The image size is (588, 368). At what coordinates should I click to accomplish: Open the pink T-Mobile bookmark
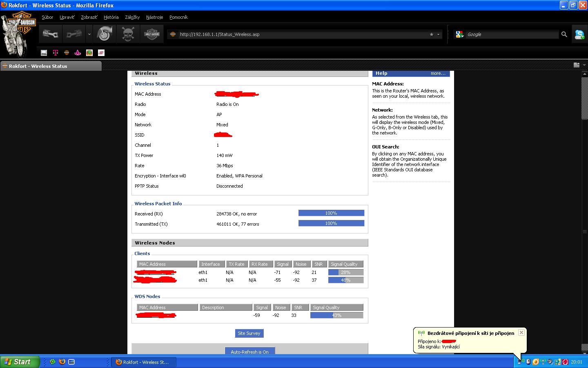pyautogui.click(x=56, y=53)
